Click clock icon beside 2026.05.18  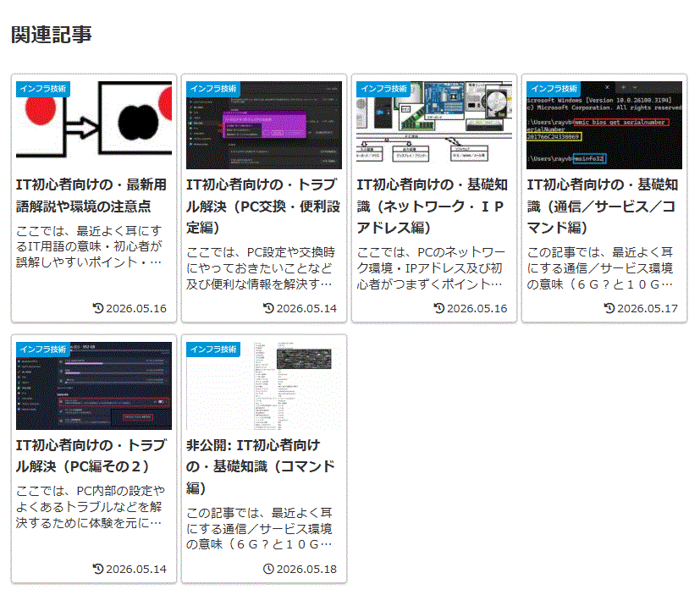(268, 569)
